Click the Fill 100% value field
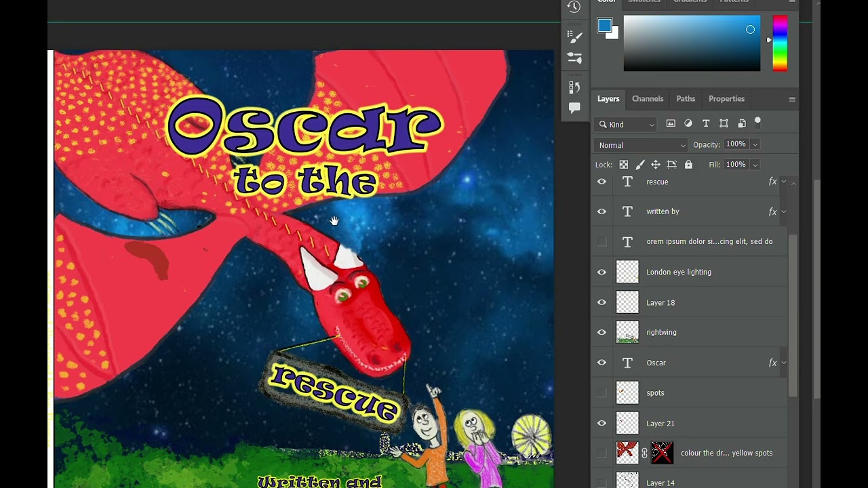Screen dimensions: 868x488 (x=736, y=165)
